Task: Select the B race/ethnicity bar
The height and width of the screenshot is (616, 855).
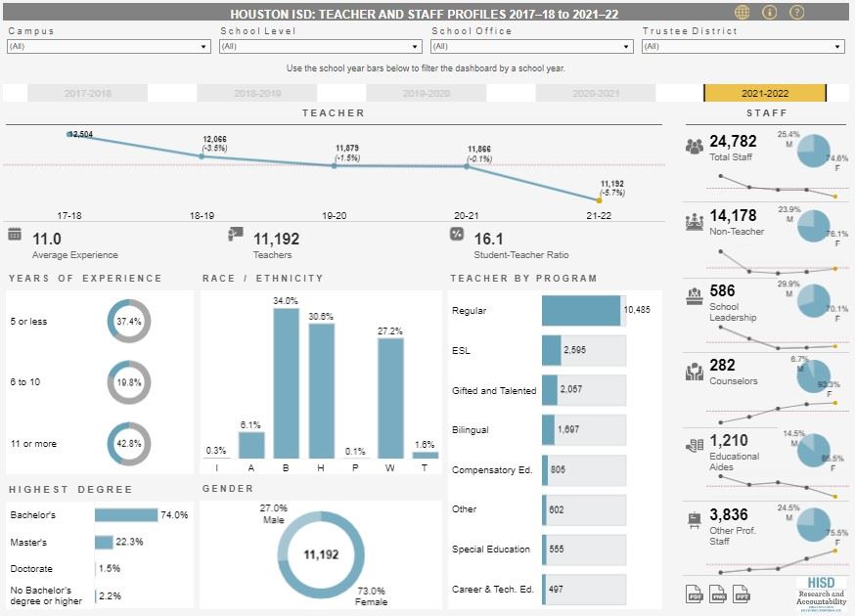Action: pos(286,383)
